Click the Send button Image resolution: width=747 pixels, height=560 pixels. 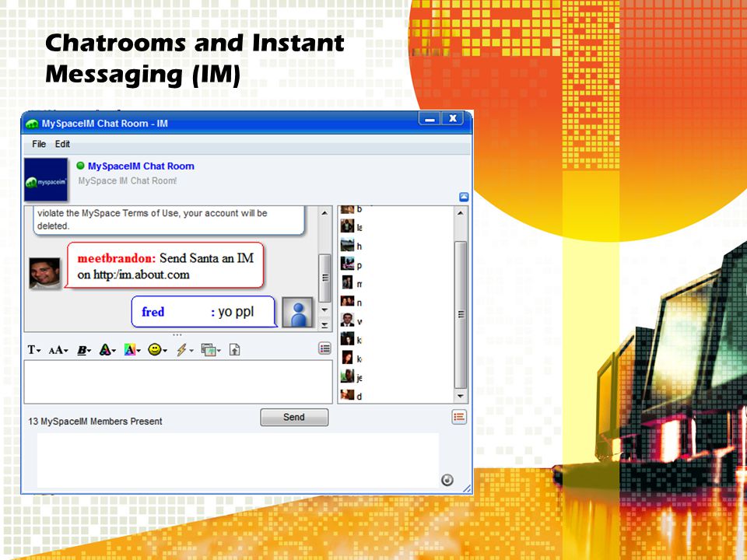[x=294, y=417]
